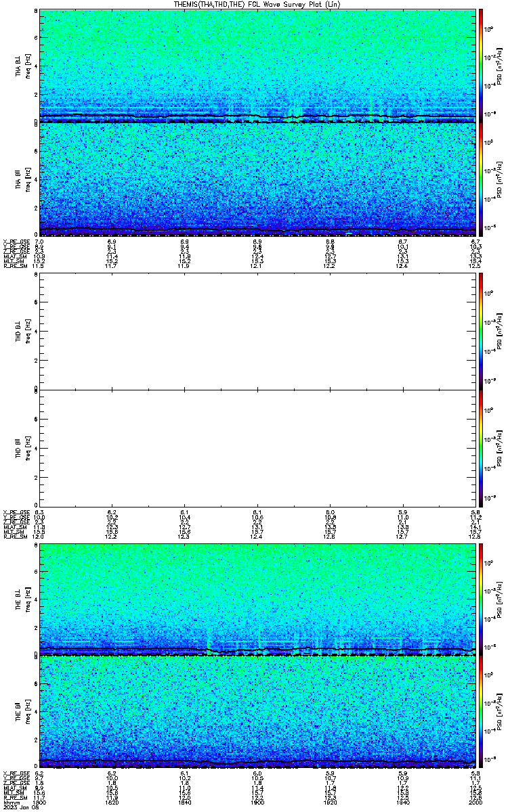Click the X_RE_GSE label under THE panels
Screen dimensions: 508x812
(x=16, y=772)
